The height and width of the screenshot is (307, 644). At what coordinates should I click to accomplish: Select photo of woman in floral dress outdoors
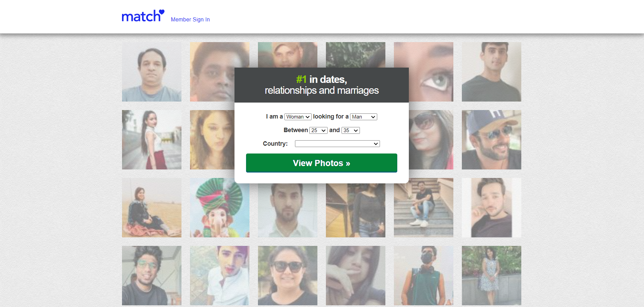click(491, 275)
